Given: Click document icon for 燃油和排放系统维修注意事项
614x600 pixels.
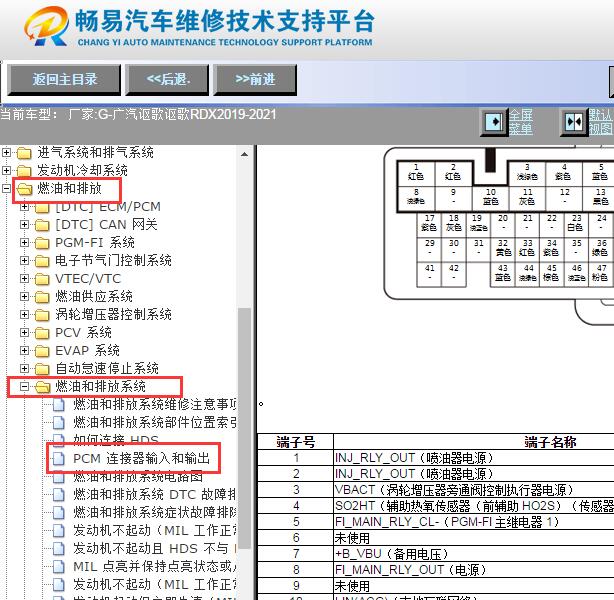Looking at the screenshot, I should [59, 405].
